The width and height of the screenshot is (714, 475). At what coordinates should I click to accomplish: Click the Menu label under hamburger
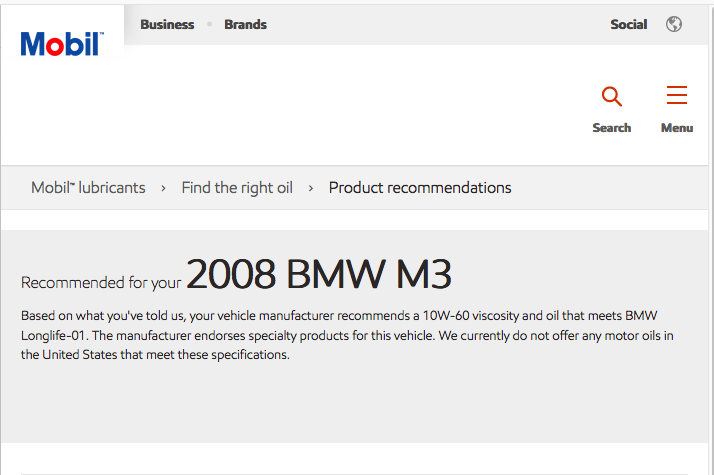click(x=677, y=128)
